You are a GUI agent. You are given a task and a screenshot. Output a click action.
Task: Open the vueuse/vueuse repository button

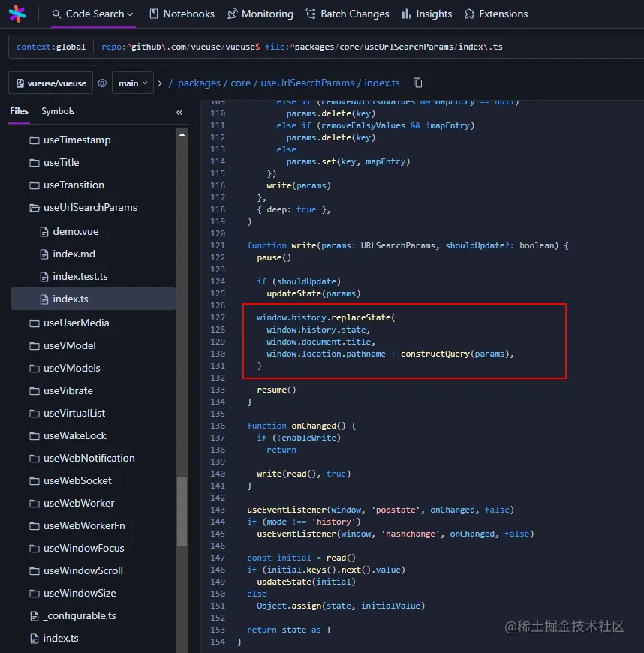point(51,83)
